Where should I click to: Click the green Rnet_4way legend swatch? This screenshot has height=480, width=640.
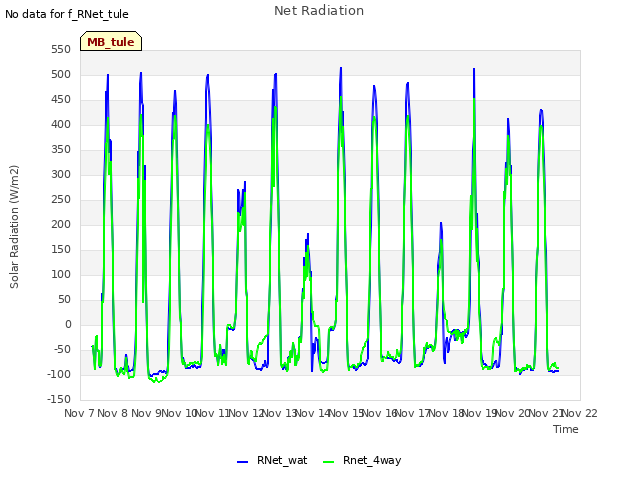[x=329, y=462]
